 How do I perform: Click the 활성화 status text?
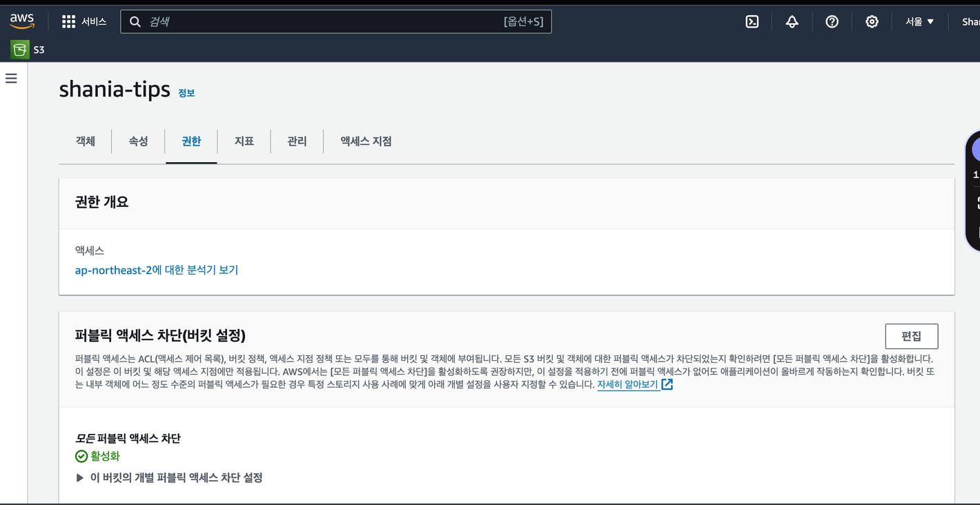(x=105, y=456)
